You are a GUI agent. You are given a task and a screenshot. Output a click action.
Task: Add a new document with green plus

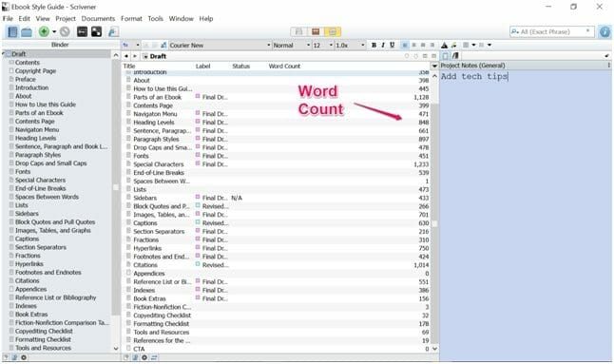[x=44, y=31]
